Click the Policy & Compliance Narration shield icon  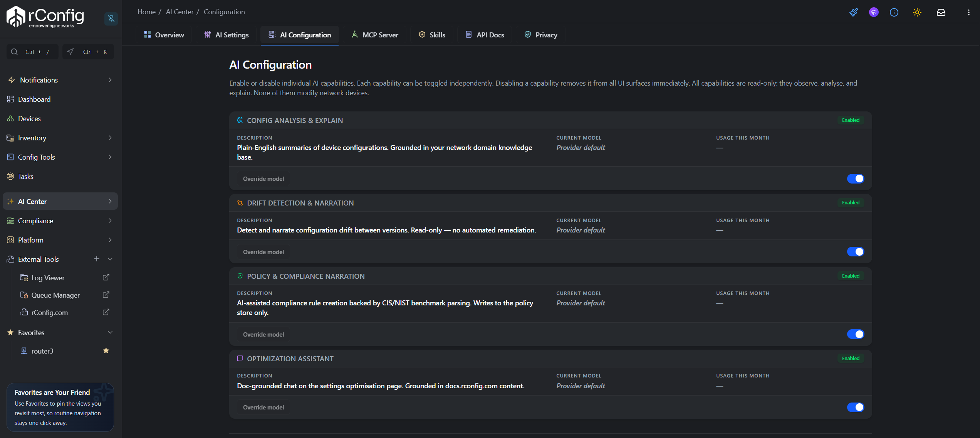(x=240, y=276)
